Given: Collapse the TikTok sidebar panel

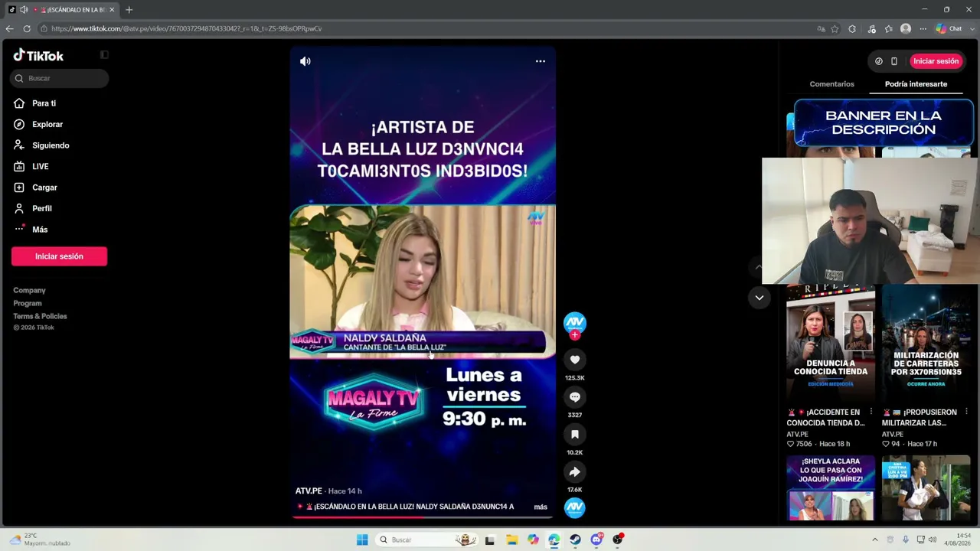Looking at the screenshot, I should 104,55.
